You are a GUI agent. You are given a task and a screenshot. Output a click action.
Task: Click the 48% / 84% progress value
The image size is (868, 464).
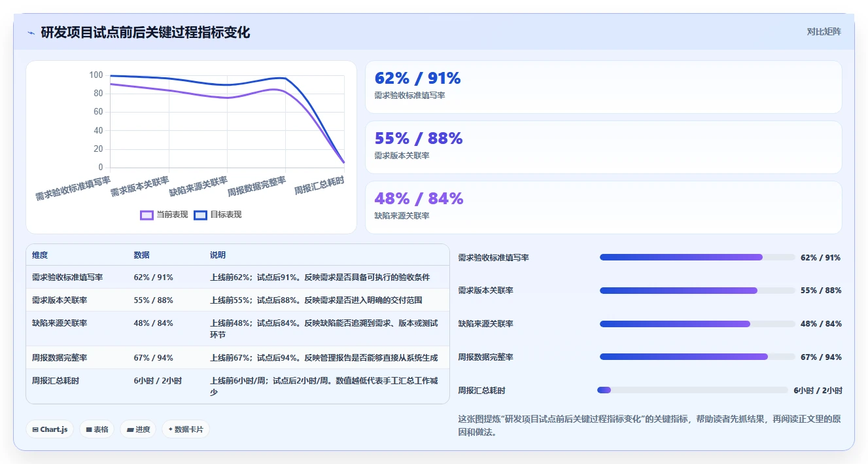coord(821,324)
